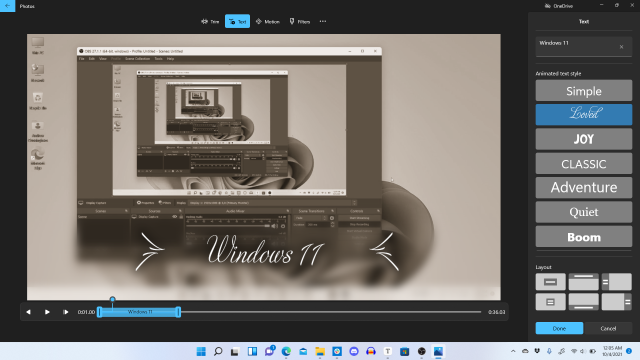The image size is (640, 360).
Task: Open the Trim tool
Action: pyautogui.click(x=210, y=22)
